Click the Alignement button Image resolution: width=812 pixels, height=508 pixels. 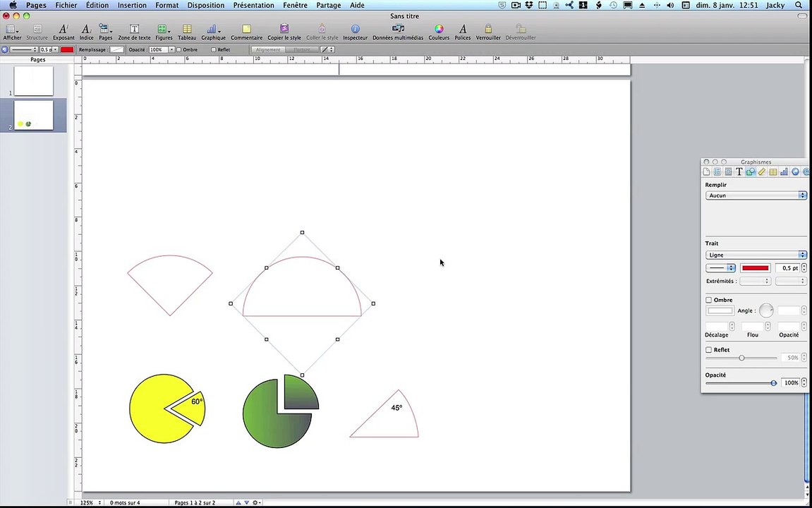pyautogui.click(x=268, y=49)
